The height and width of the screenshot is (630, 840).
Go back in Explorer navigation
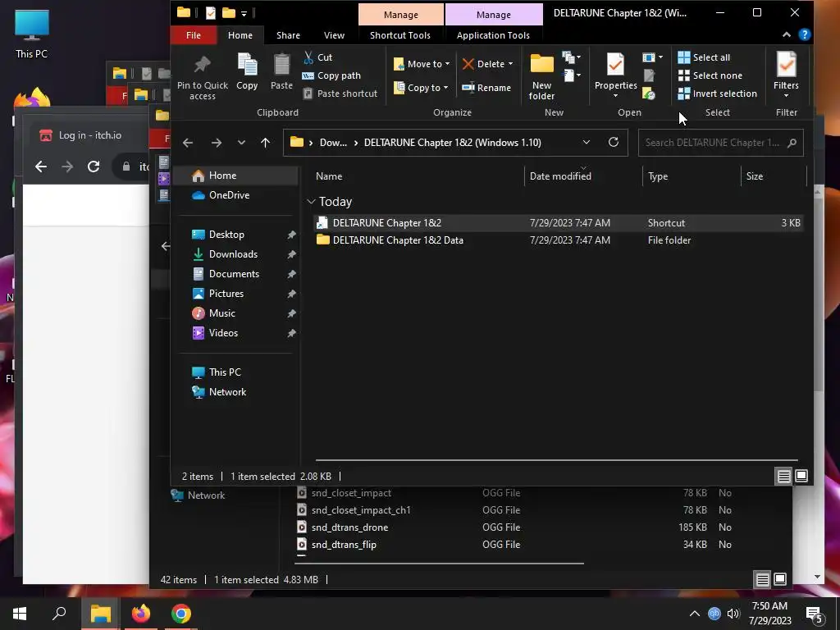coord(188,143)
